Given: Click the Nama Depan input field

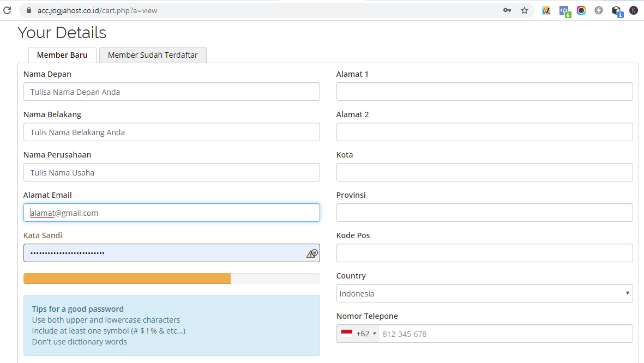Looking at the screenshot, I should coord(171,92).
